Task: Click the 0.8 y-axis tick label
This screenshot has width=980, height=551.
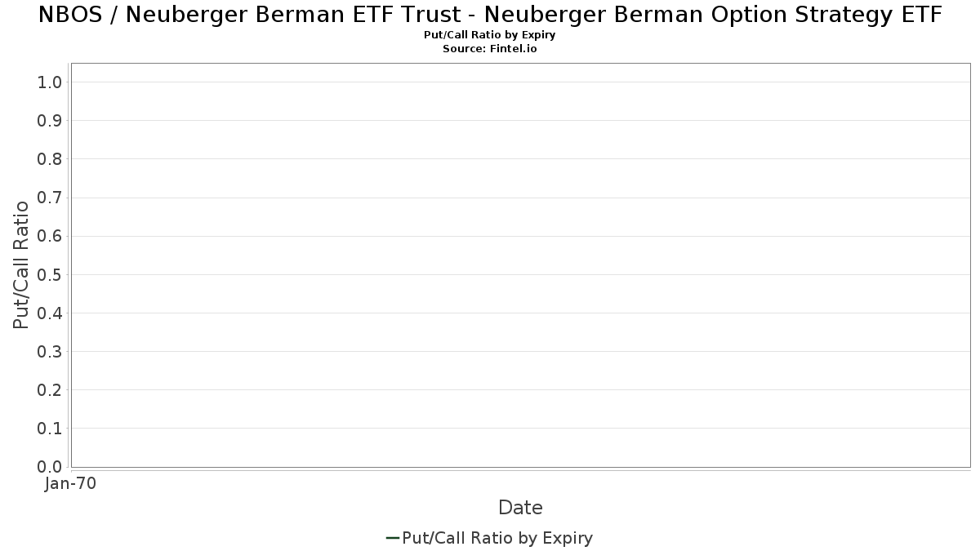Action: (50, 158)
